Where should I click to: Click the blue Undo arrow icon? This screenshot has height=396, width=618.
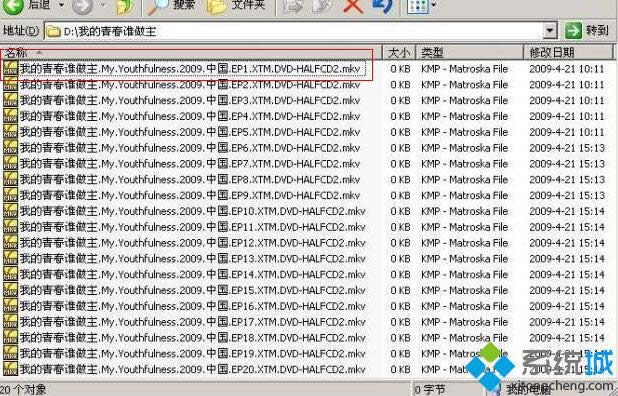(382, 6)
